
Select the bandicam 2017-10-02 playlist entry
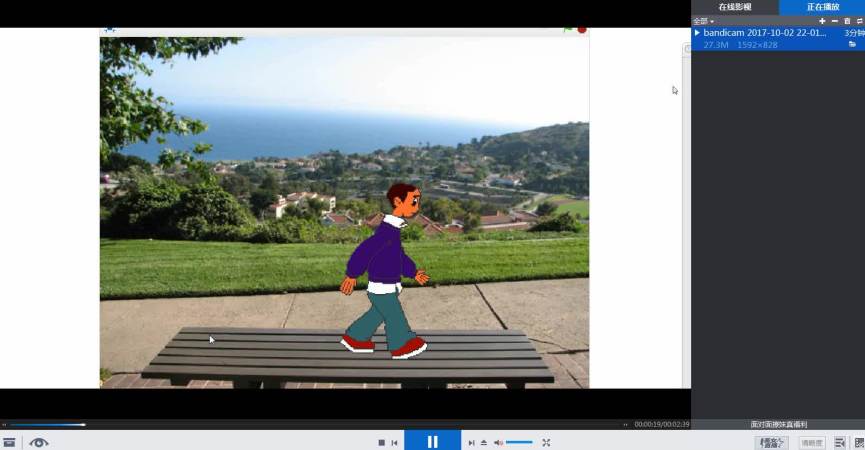(778, 39)
